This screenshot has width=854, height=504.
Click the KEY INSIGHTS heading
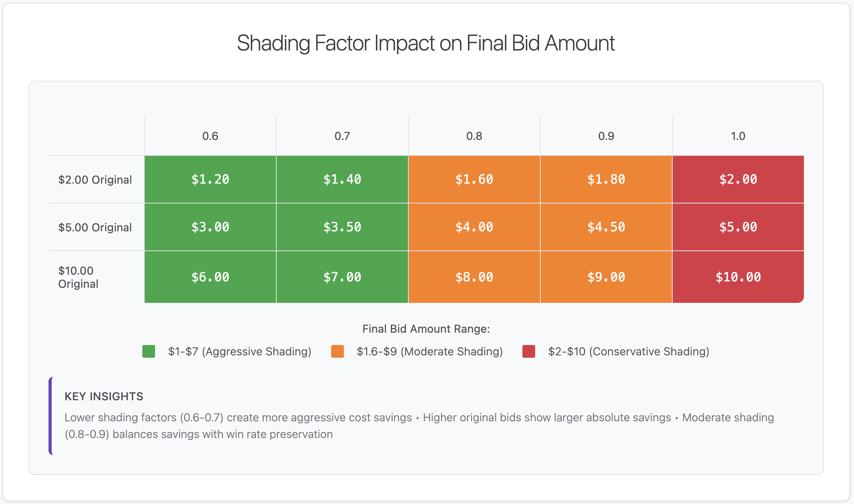[x=104, y=396]
